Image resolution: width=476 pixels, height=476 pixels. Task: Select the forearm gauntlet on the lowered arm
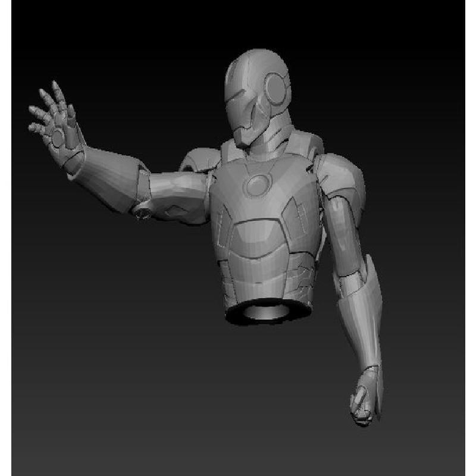362,315
